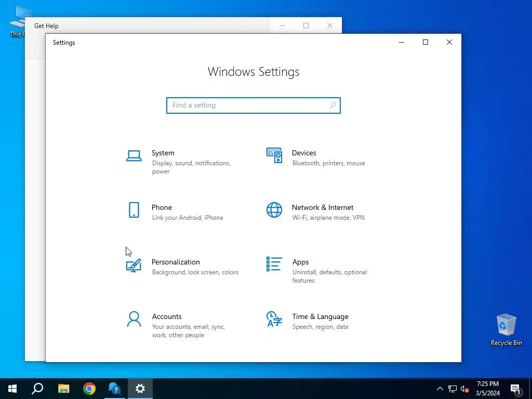
Task: Open the System category link
Action: coord(163,153)
